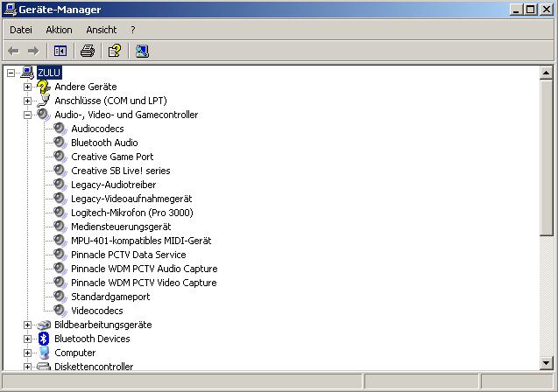Open the Properties toolbar icon
The width and height of the screenshot is (558, 392).
point(115,51)
